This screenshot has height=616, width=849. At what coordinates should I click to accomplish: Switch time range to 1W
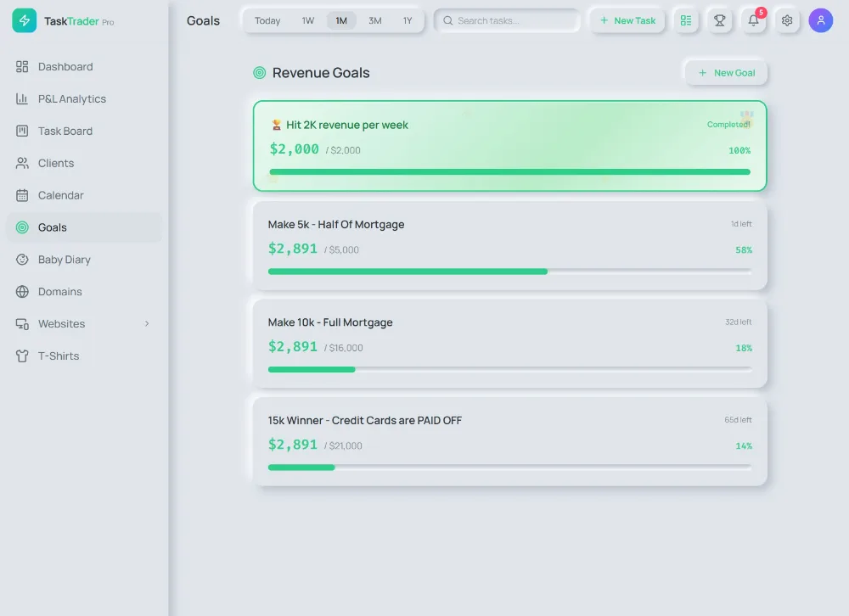point(308,20)
